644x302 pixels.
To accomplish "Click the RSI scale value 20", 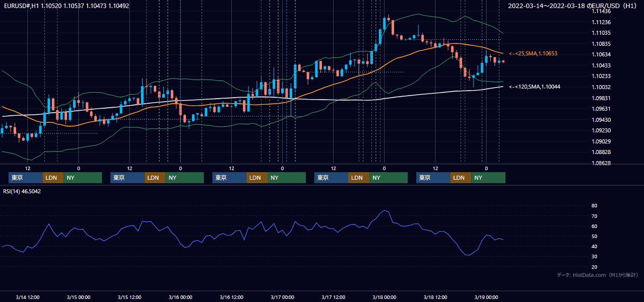I will coord(594,267).
